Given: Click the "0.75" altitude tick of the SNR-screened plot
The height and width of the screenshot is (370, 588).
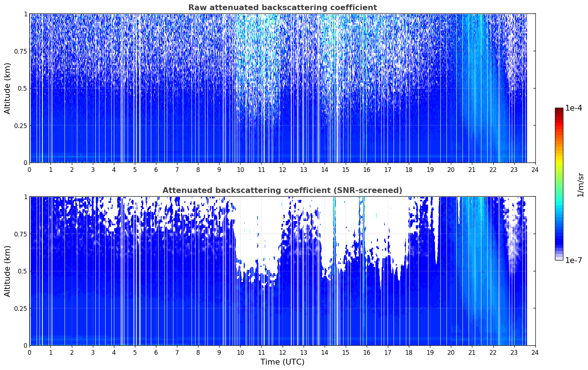Looking at the screenshot, I should (x=21, y=234).
